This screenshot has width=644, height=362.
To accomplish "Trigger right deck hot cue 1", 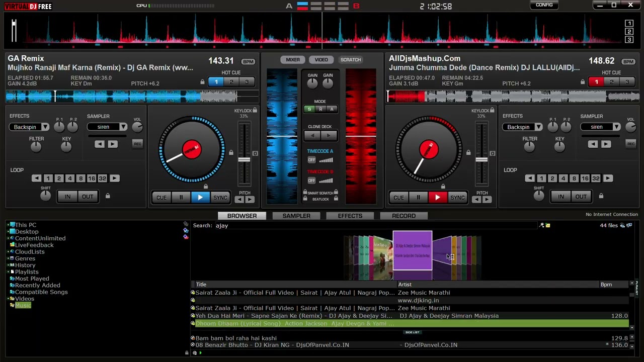I will [597, 82].
